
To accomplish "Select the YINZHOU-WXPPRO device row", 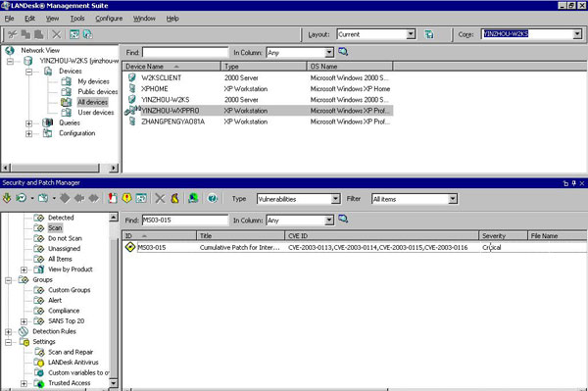I will pyautogui.click(x=258, y=111).
